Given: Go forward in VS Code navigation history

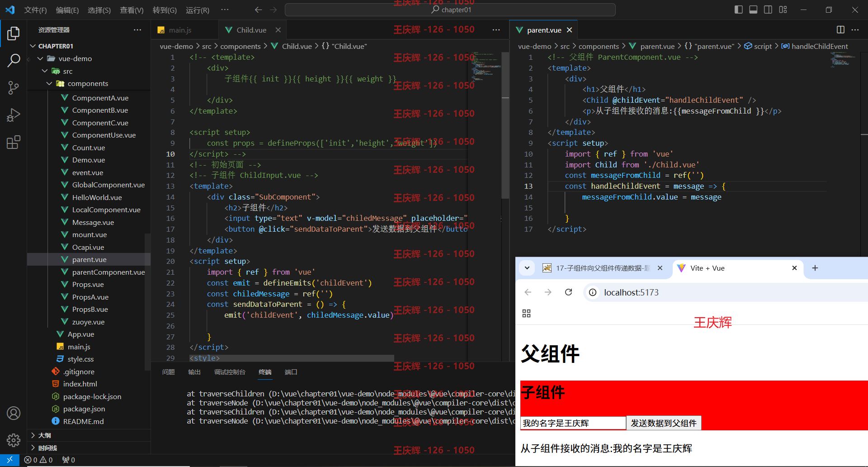Looking at the screenshot, I should coord(273,10).
